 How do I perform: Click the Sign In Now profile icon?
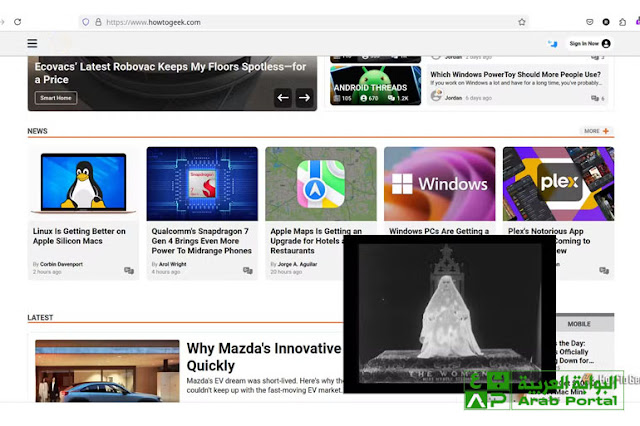(606, 43)
